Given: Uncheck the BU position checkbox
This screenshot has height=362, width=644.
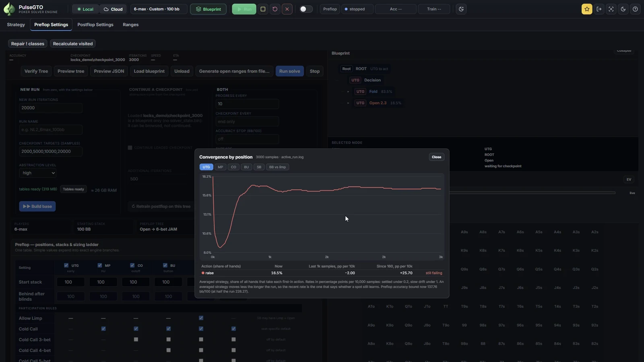Looking at the screenshot, I should (x=165, y=265).
